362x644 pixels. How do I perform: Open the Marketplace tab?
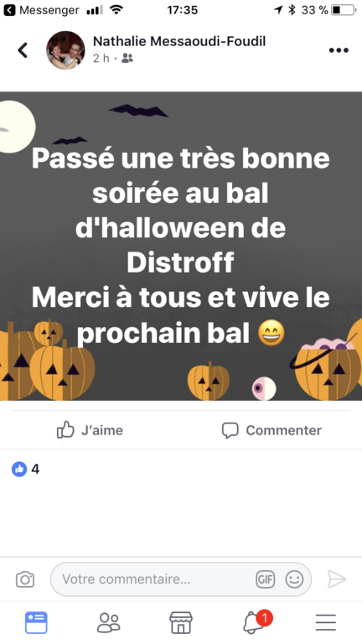(181, 622)
